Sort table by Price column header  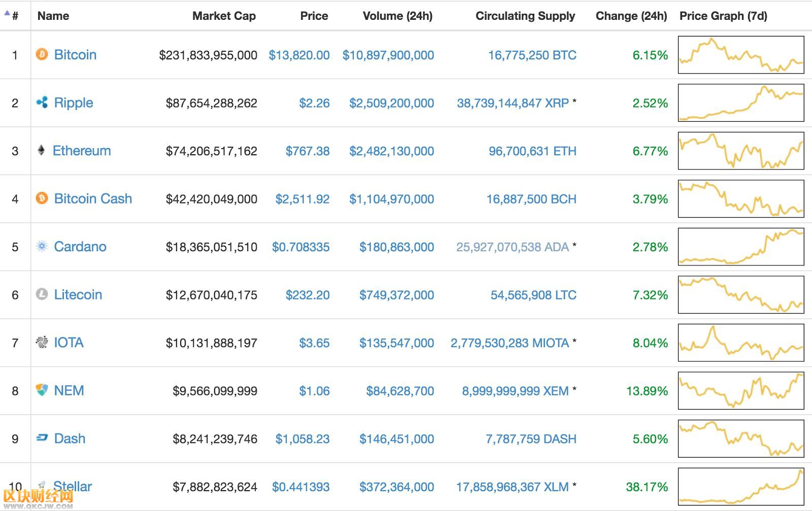[314, 16]
